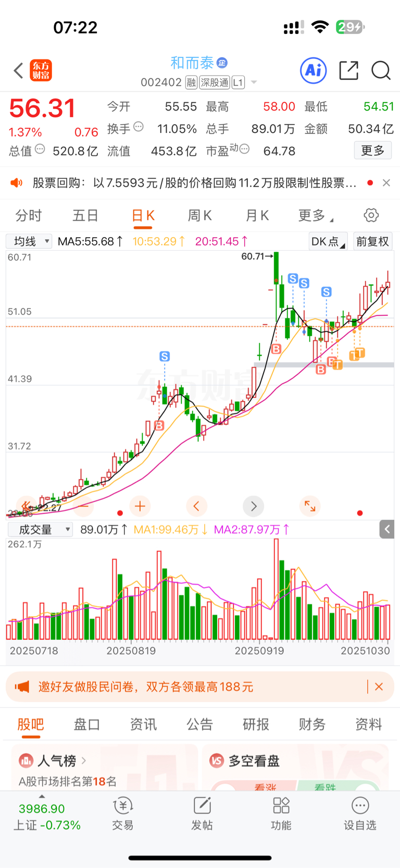Tap the S signal marker above August peak
Image resolution: width=400 pixels, height=868 pixels.
[x=165, y=357]
